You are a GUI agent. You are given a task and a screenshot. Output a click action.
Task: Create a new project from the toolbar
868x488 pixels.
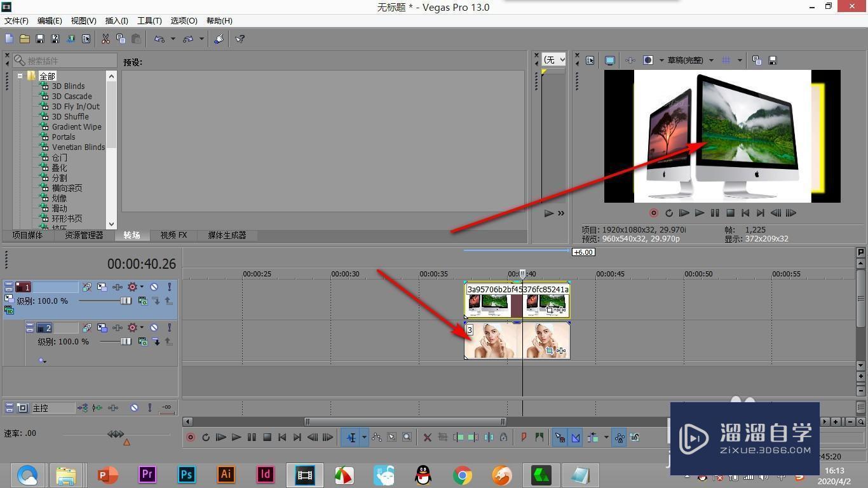(10, 39)
